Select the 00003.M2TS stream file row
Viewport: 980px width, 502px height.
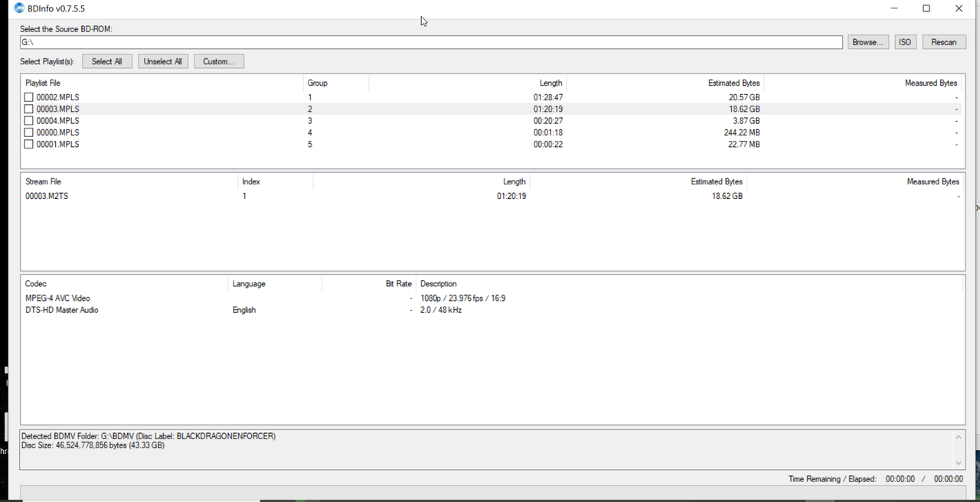click(492, 196)
